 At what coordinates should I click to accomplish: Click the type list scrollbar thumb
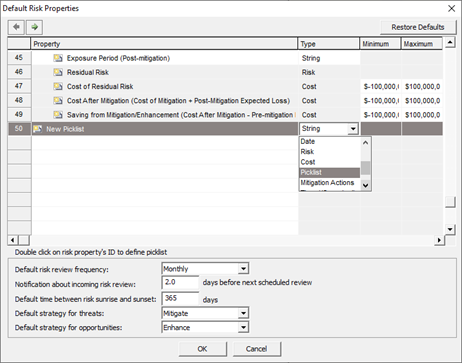click(x=366, y=168)
